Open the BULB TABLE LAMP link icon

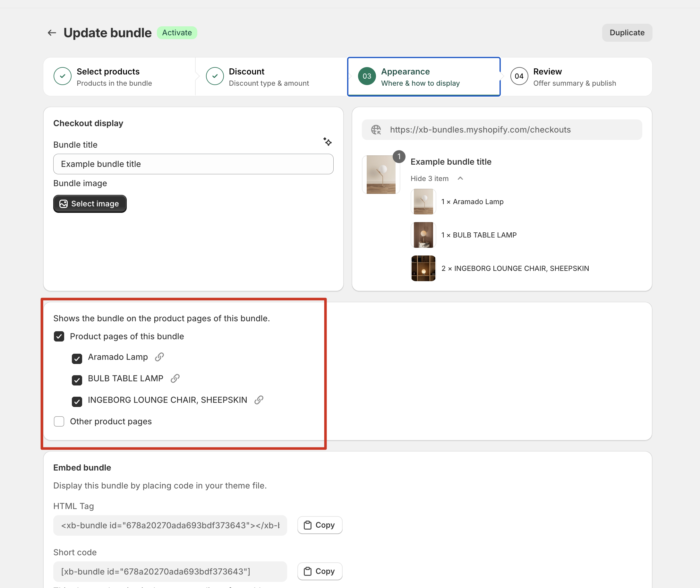click(x=175, y=378)
